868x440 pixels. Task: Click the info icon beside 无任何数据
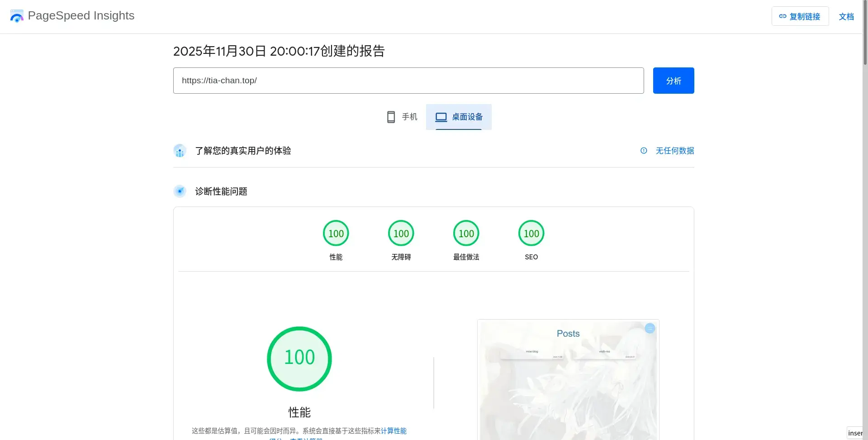(644, 151)
